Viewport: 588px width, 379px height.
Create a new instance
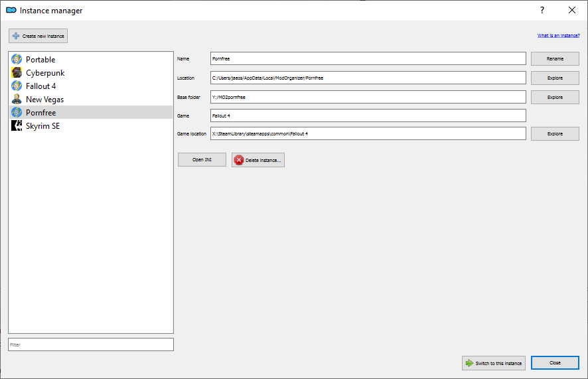click(38, 36)
